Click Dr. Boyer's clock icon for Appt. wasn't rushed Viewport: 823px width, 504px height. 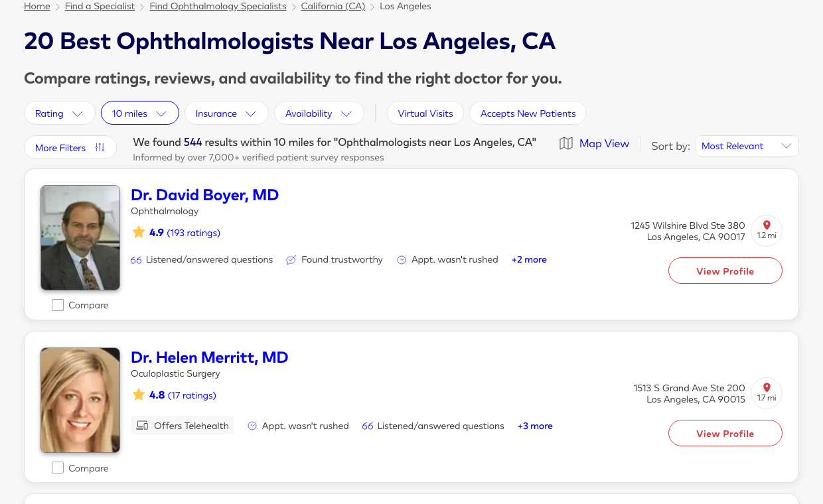pyautogui.click(x=402, y=260)
